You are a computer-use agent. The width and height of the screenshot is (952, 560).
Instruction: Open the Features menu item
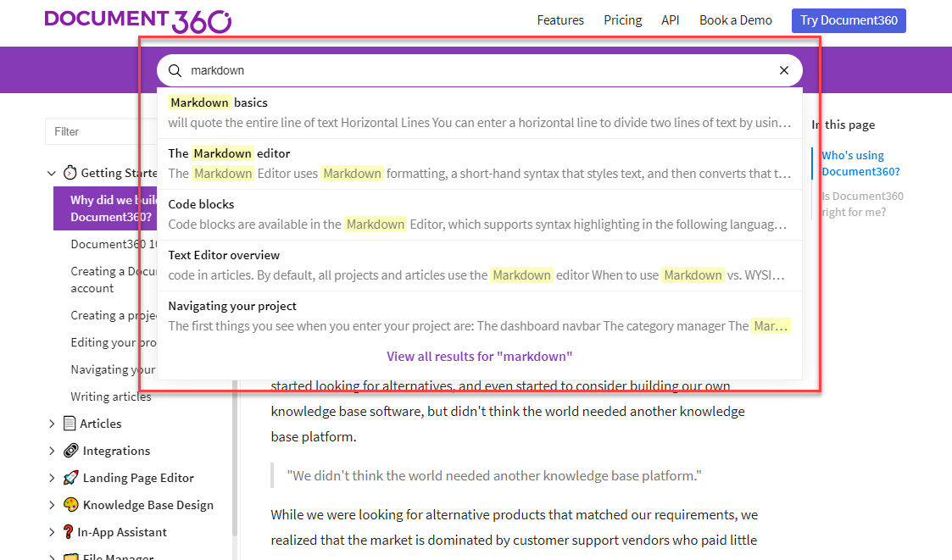pyautogui.click(x=560, y=19)
